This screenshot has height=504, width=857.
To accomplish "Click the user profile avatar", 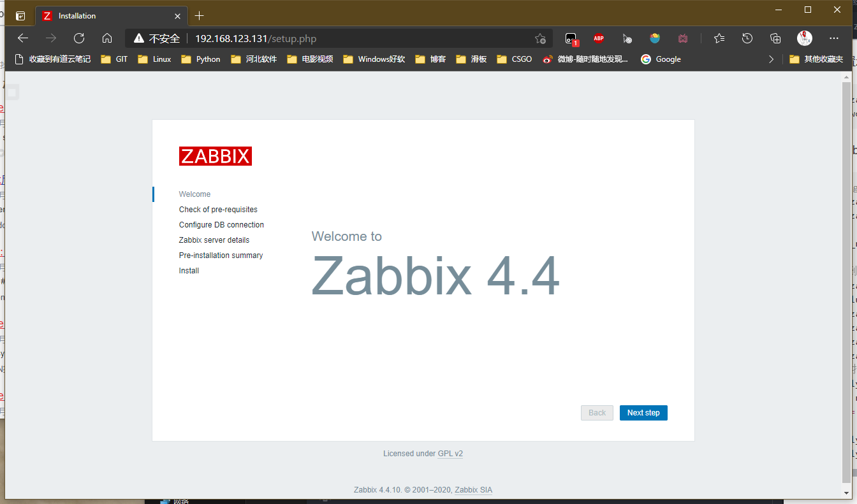I will pyautogui.click(x=805, y=38).
